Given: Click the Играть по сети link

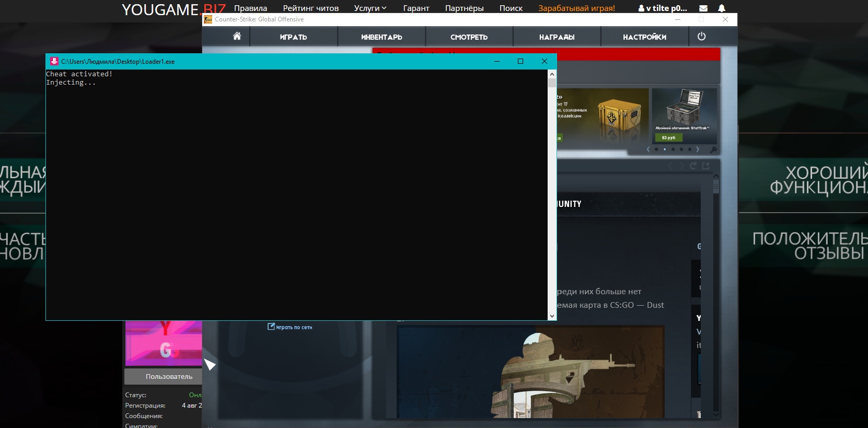Looking at the screenshot, I should tap(294, 328).
